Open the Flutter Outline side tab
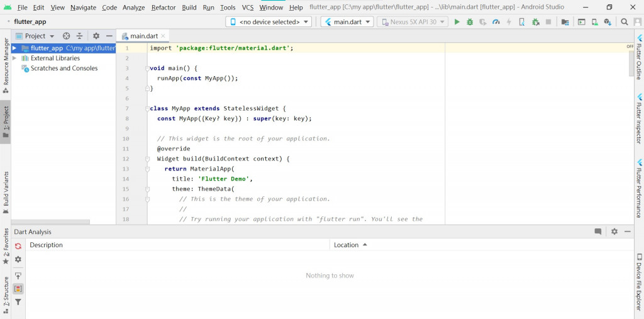 tap(639, 57)
